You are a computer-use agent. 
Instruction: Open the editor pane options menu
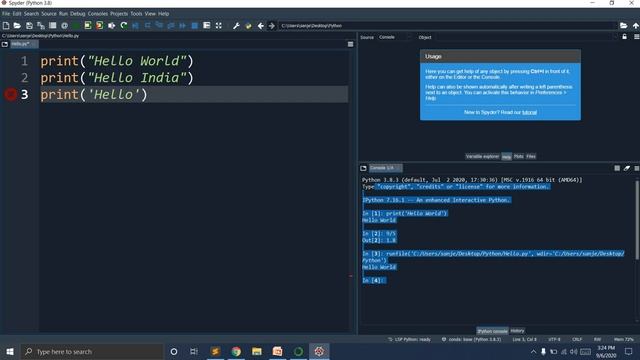(351, 44)
